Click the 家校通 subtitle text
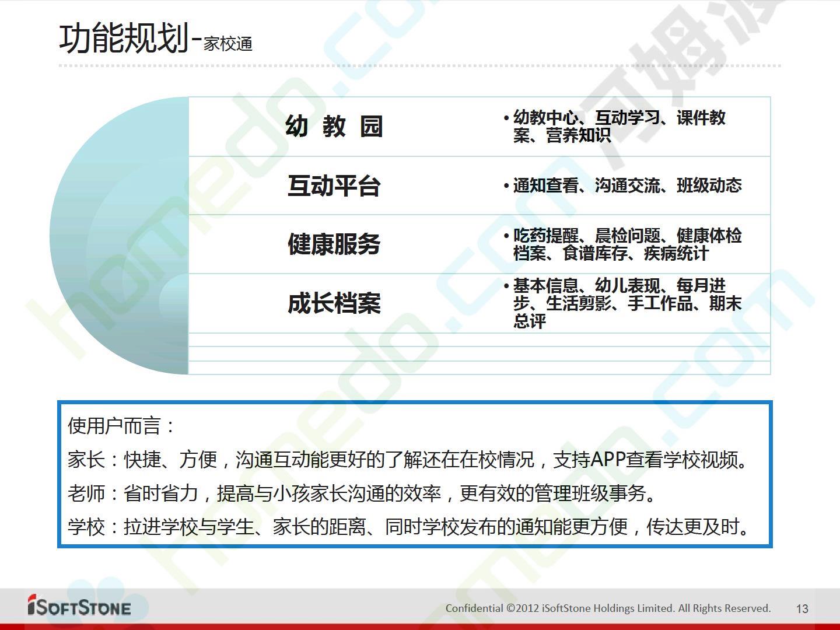This screenshot has width=840, height=630. tap(228, 44)
